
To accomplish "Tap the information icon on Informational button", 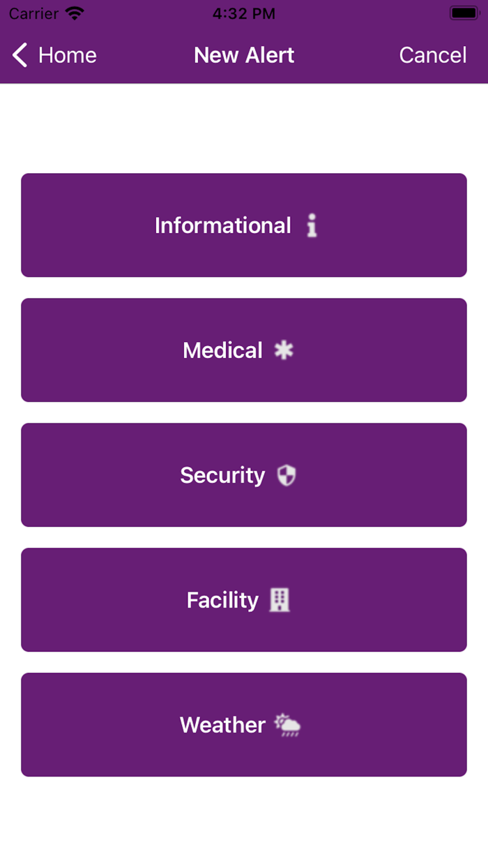I will 312,225.
